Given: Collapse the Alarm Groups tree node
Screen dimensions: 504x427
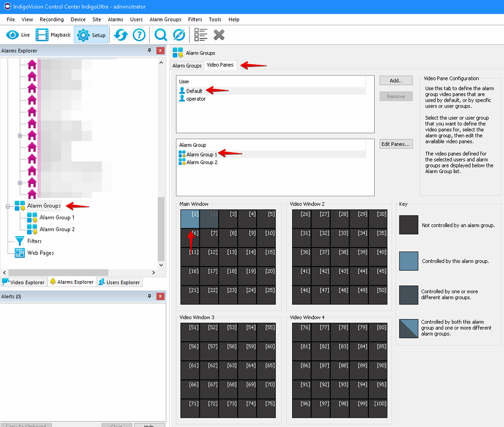Looking at the screenshot, I should 8,206.
